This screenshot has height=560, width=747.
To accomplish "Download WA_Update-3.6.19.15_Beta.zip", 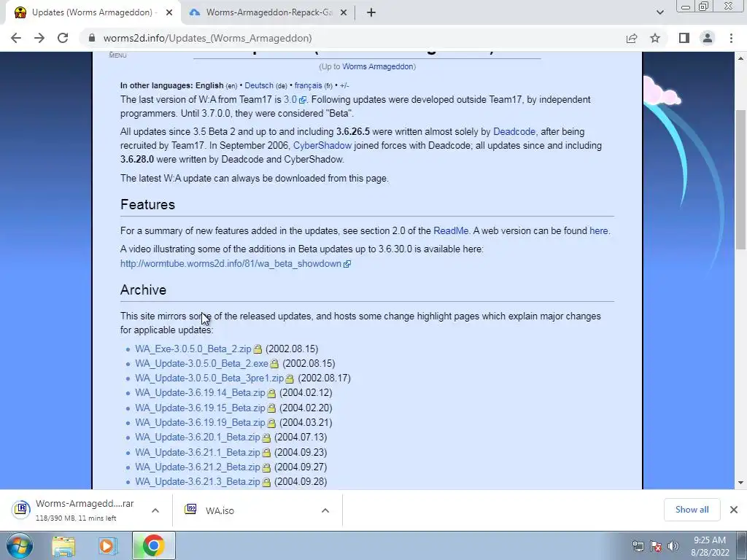I will point(200,408).
